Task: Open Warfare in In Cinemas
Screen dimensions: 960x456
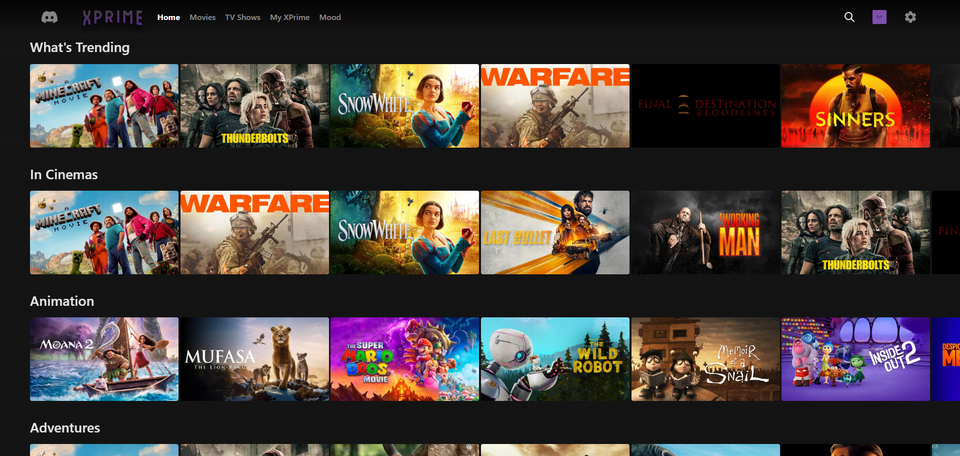Action: point(255,233)
